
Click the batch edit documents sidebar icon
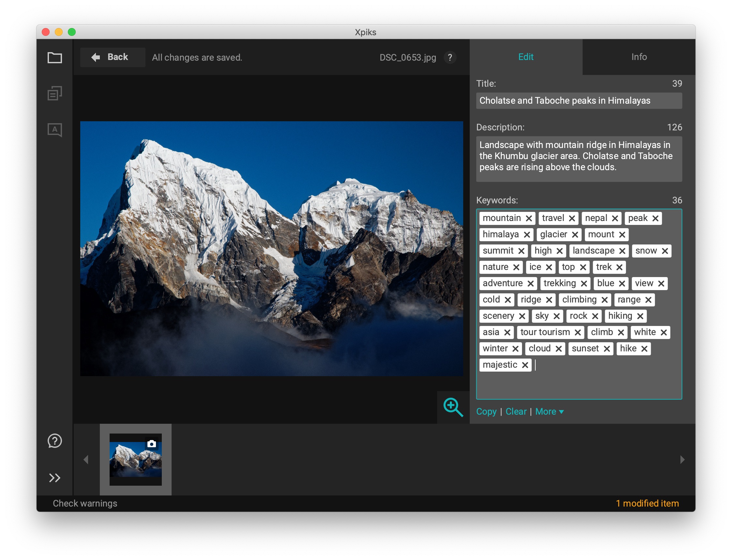tap(55, 94)
